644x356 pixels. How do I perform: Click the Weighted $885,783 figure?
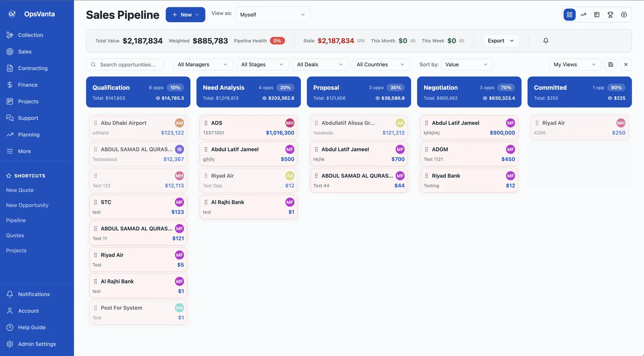point(210,41)
